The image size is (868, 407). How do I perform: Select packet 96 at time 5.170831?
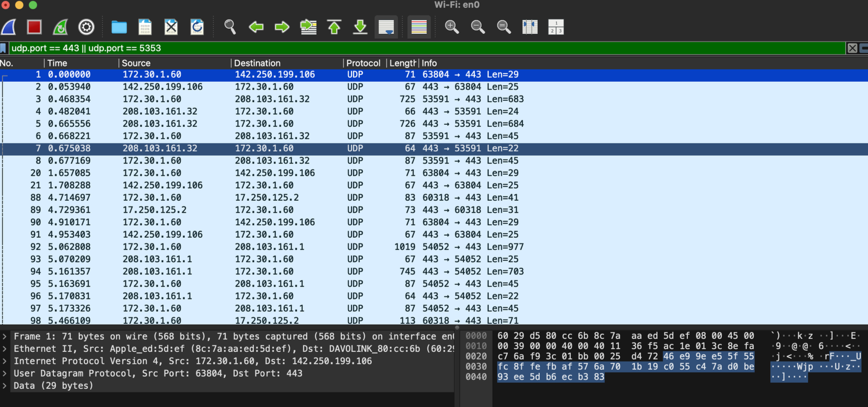point(434,296)
